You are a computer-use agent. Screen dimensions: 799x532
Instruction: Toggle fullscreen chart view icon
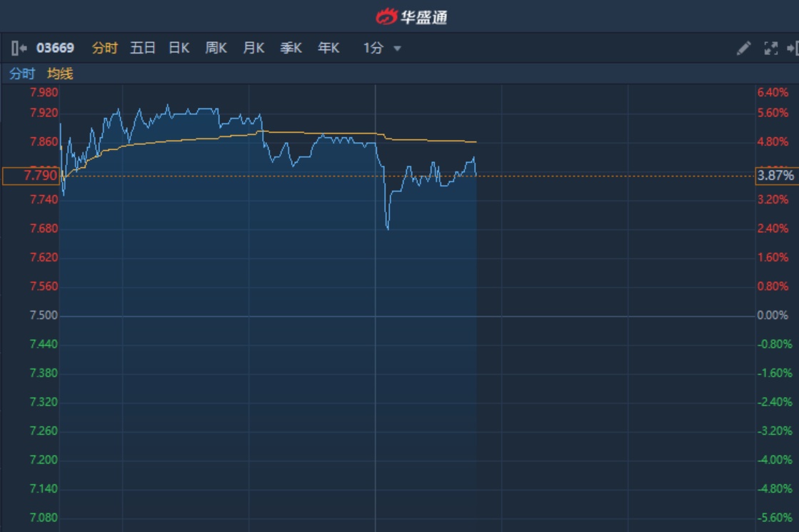tap(770, 49)
